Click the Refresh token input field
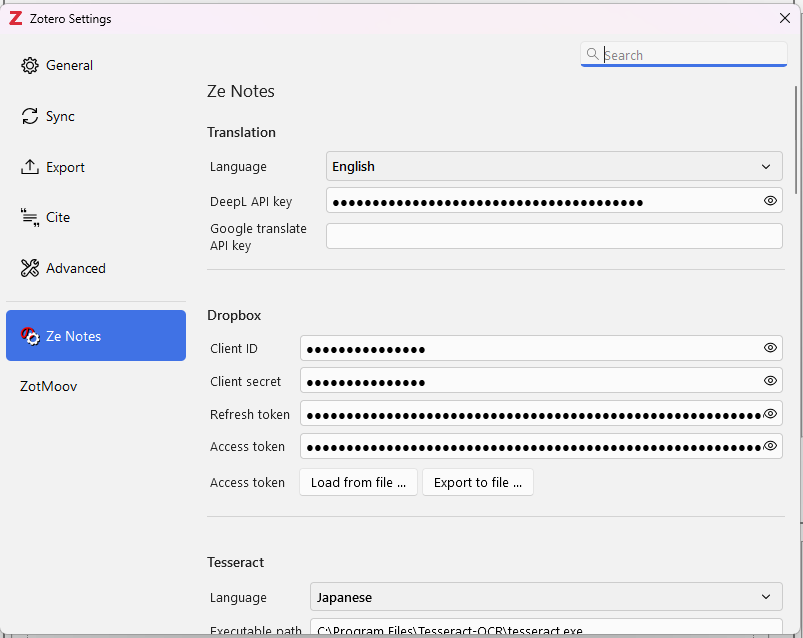 [541, 414]
